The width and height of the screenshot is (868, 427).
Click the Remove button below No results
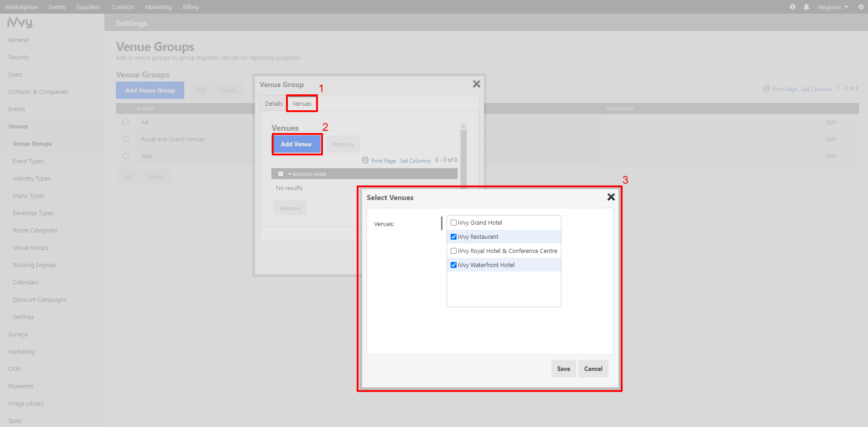[x=290, y=208]
